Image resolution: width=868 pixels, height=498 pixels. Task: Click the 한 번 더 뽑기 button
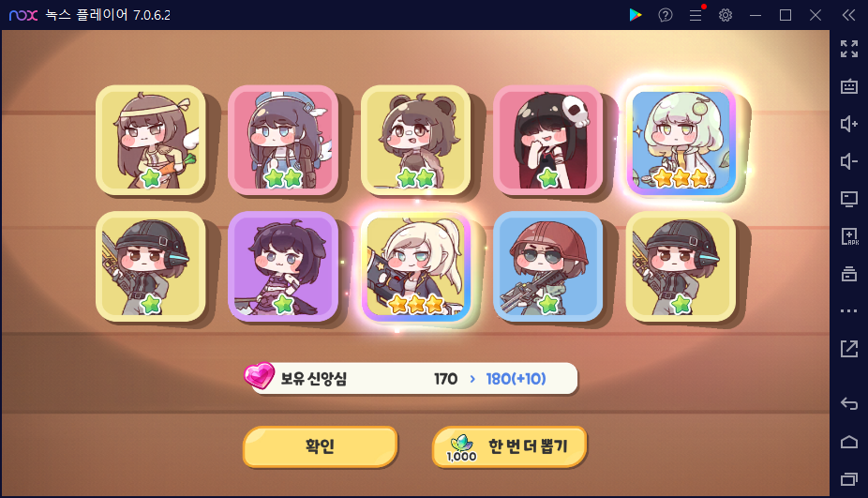509,445
